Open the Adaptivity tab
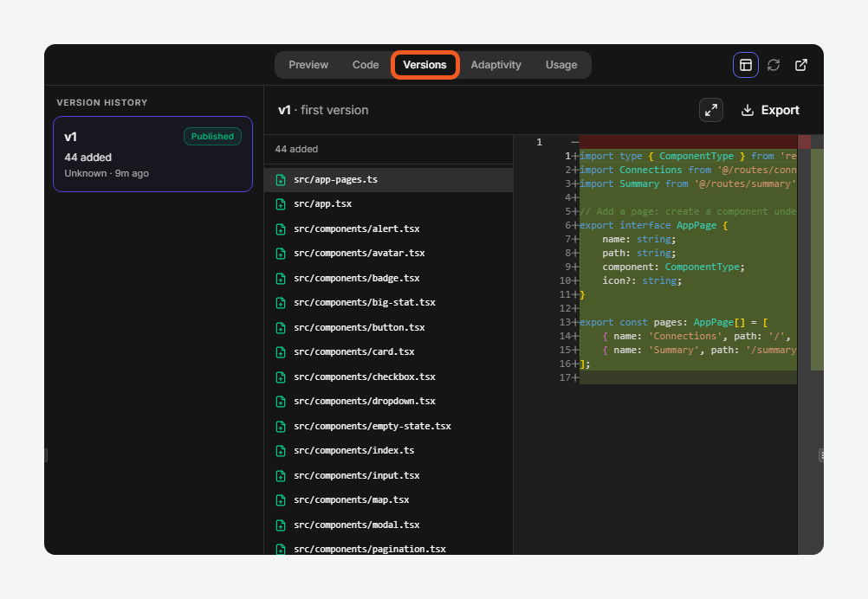 pos(496,65)
